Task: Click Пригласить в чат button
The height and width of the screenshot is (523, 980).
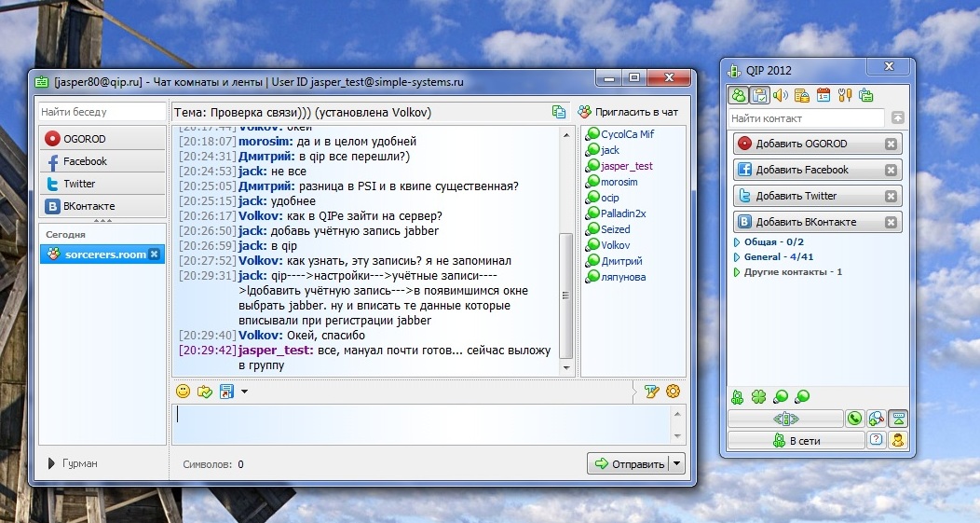Action: pos(628,112)
